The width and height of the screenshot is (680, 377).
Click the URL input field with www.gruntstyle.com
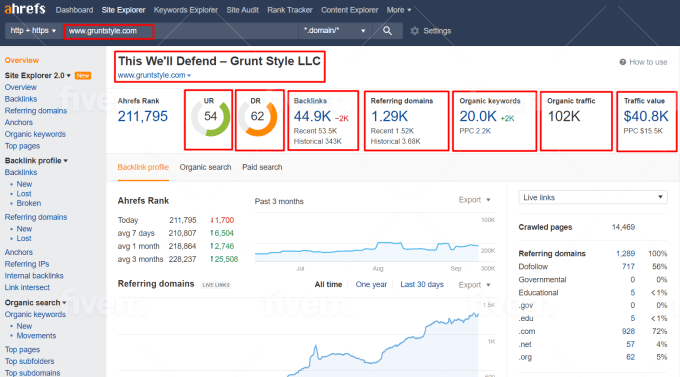click(x=109, y=31)
